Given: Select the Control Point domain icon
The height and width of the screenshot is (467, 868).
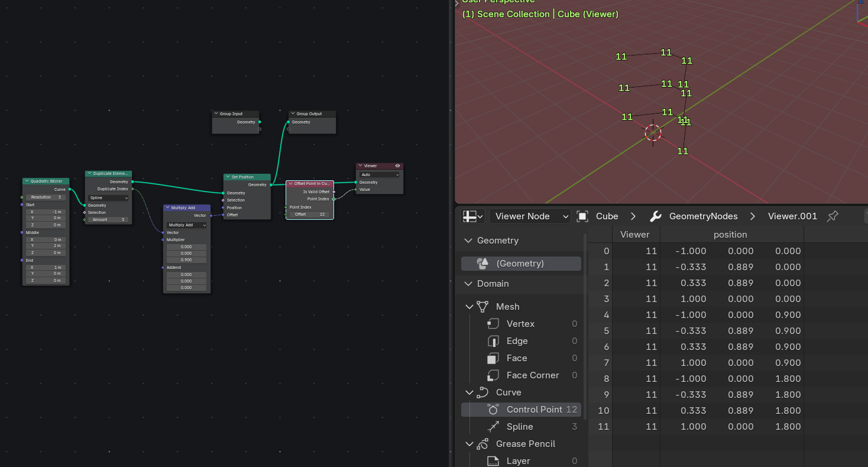Looking at the screenshot, I should pyautogui.click(x=493, y=410).
